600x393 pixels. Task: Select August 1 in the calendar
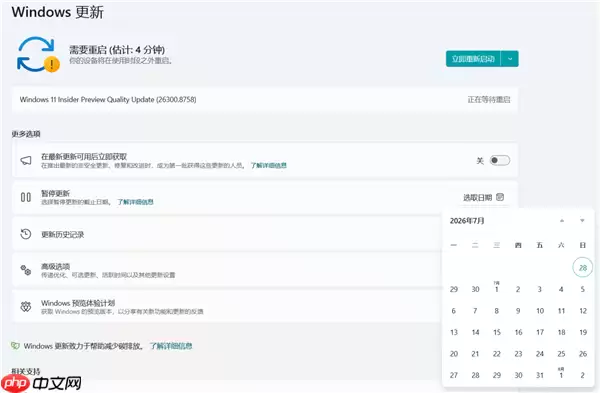(x=561, y=374)
